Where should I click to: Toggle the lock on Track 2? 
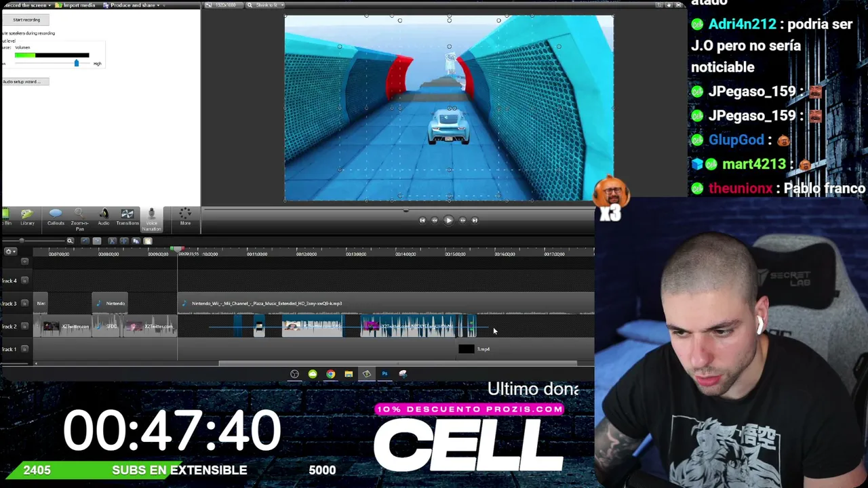click(25, 326)
